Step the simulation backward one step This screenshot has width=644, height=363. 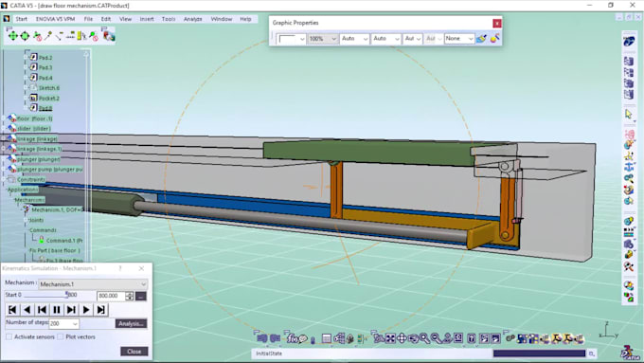click(x=42, y=310)
